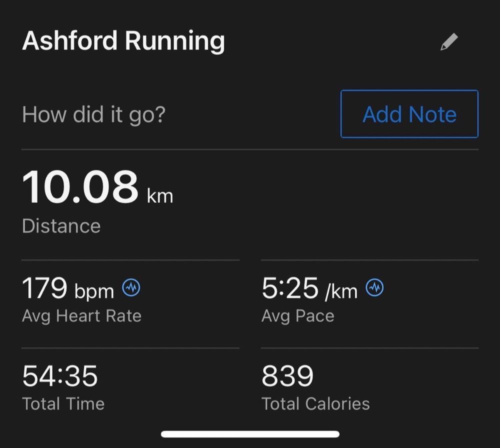Screen dimensions: 500x448
Task: Tap the 839 calories value
Action: (287, 376)
